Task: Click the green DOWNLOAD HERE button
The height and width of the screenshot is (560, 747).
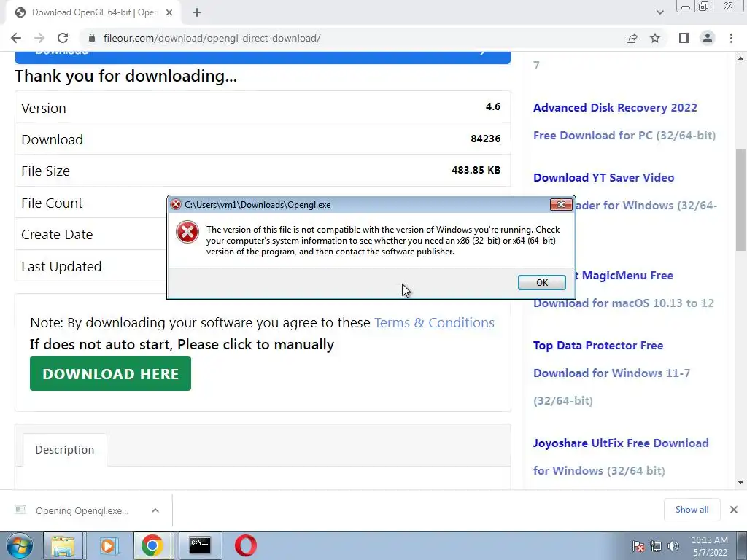Action: (x=111, y=374)
